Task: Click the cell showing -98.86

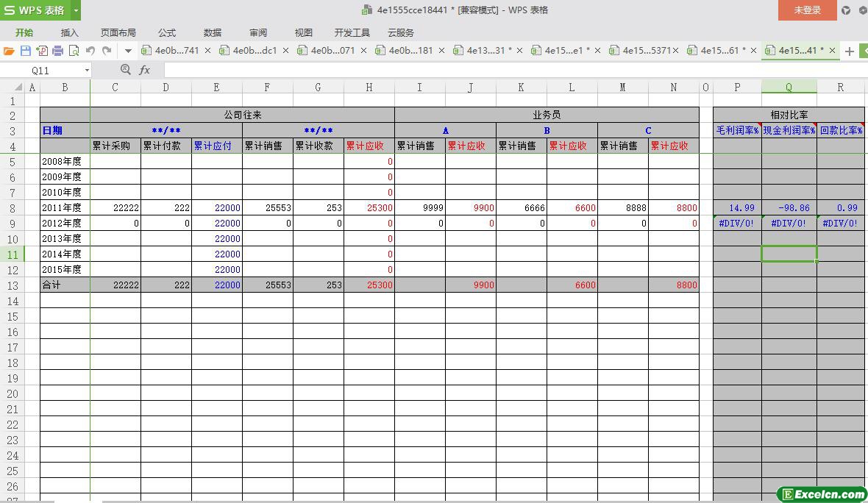Action: (789, 208)
